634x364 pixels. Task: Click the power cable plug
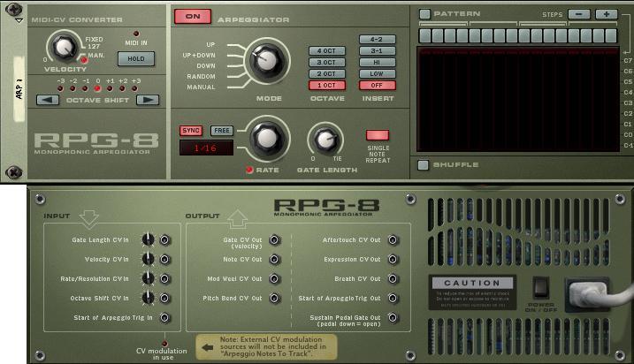(588, 294)
